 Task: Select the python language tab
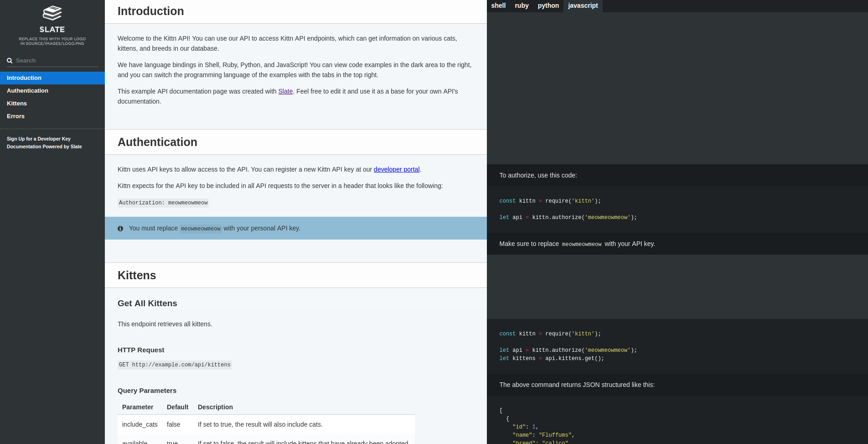(x=548, y=6)
